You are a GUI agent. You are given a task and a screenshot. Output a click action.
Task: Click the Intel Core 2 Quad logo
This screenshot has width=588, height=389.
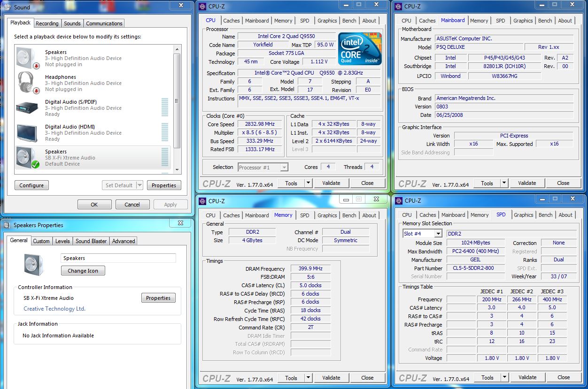coord(360,49)
